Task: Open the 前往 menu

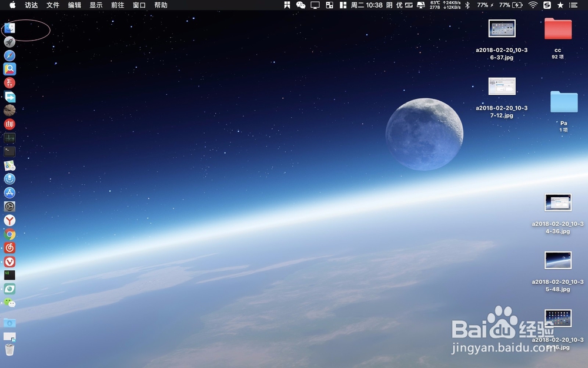Action: click(116, 5)
